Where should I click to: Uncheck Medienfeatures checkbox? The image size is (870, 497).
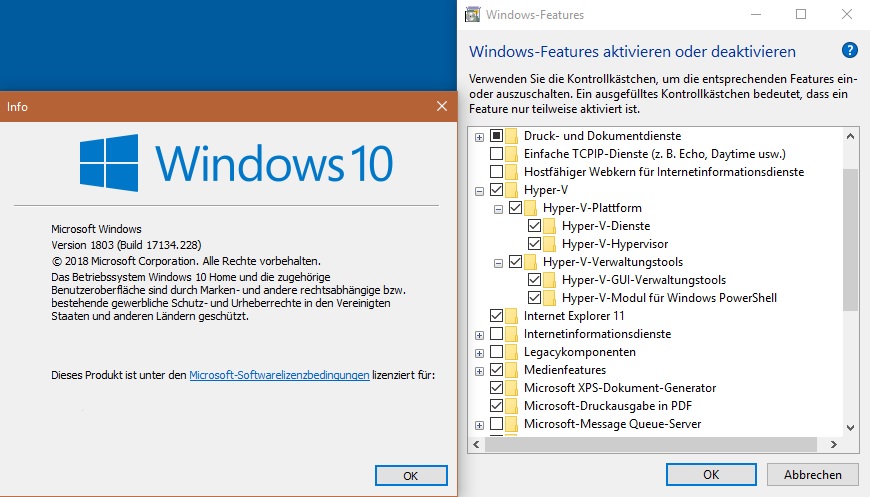pyautogui.click(x=497, y=369)
